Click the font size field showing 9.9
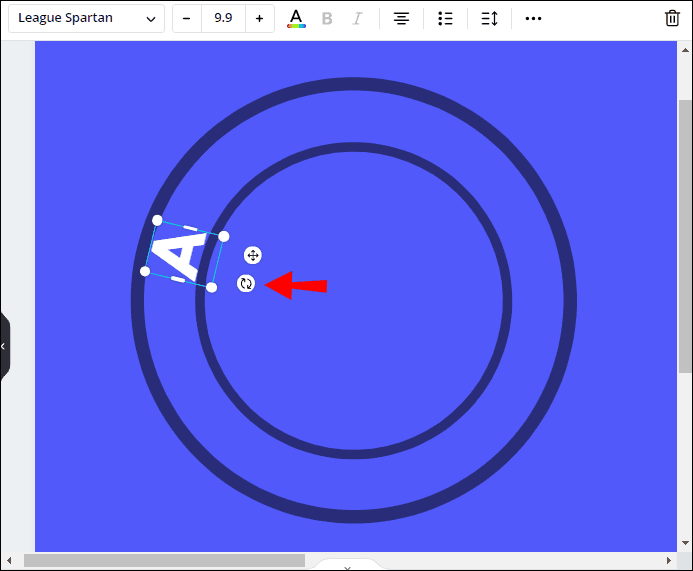The height and width of the screenshot is (571, 693). 223,18
